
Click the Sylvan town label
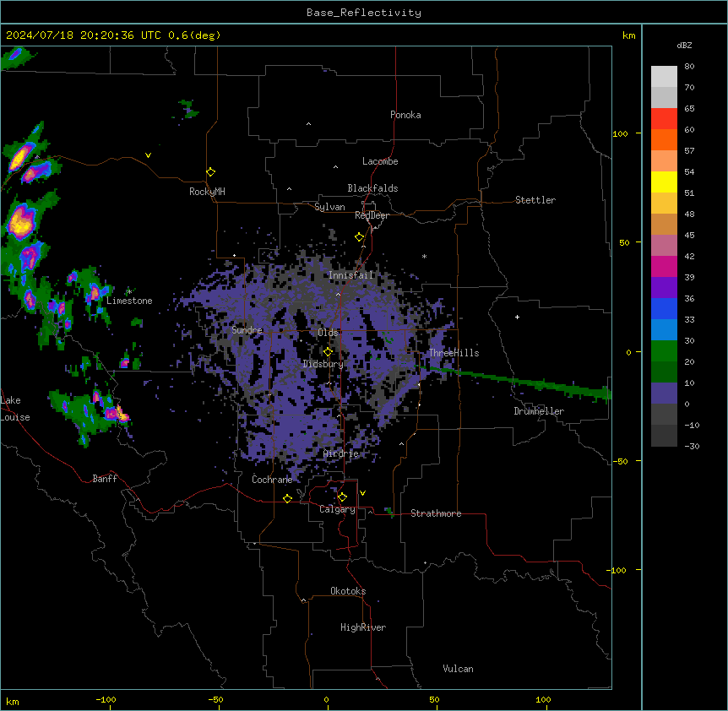(329, 207)
